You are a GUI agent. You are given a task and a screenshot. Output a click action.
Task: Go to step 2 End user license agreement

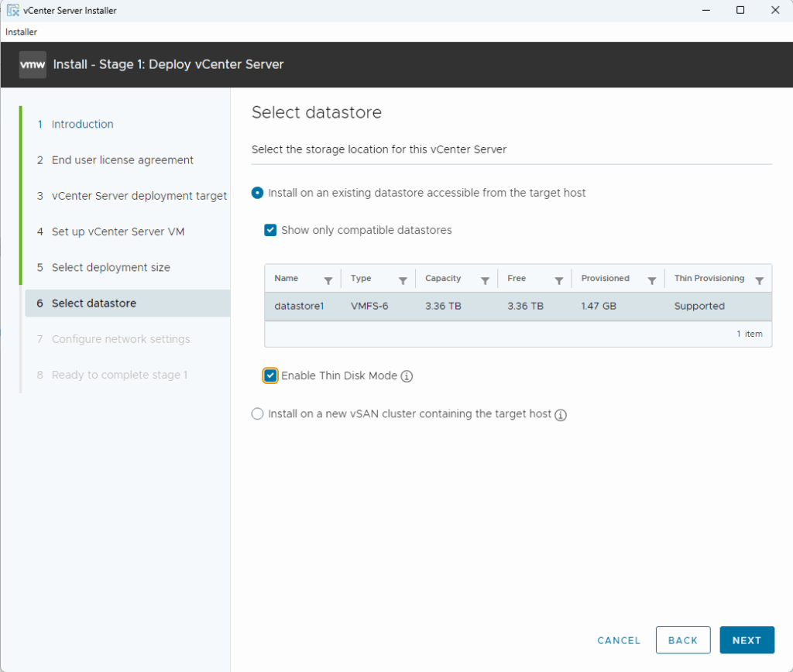[x=122, y=160]
